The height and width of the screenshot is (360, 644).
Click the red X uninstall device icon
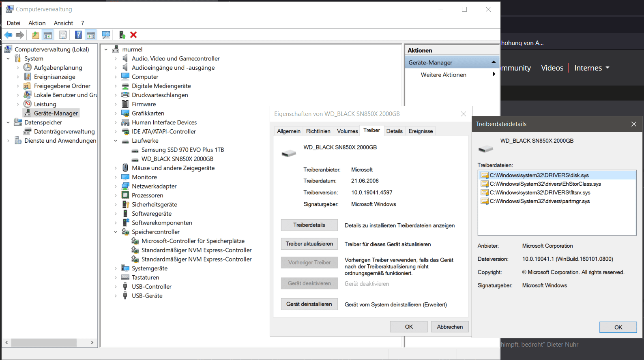(133, 35)
